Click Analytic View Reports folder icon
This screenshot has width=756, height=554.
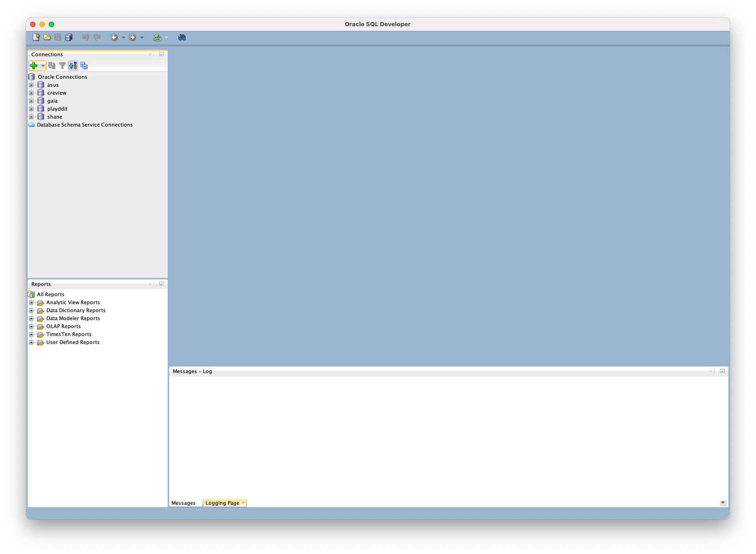(40, 303)
